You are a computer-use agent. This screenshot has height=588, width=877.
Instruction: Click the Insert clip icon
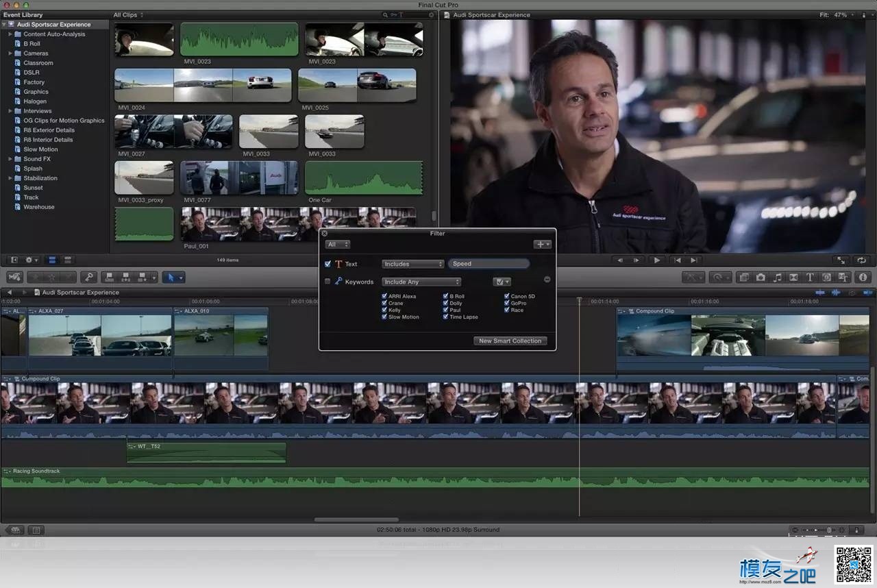125,278
